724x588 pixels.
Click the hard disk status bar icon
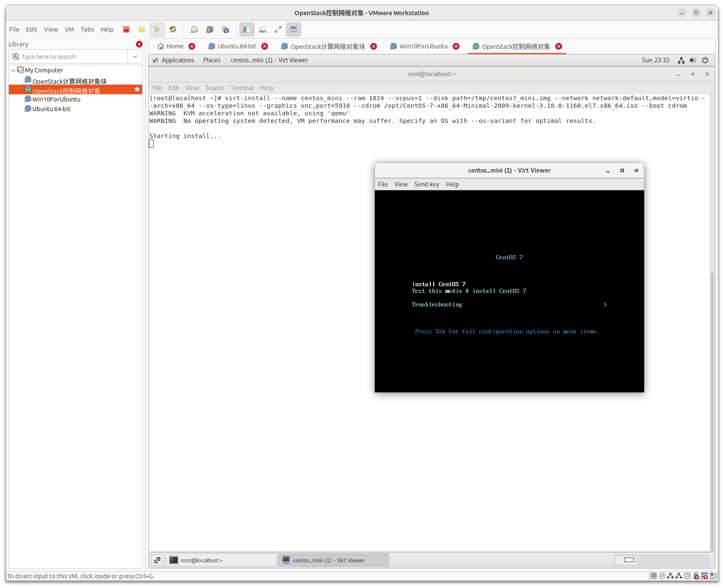pyautogui.click(x=653, y=576)
